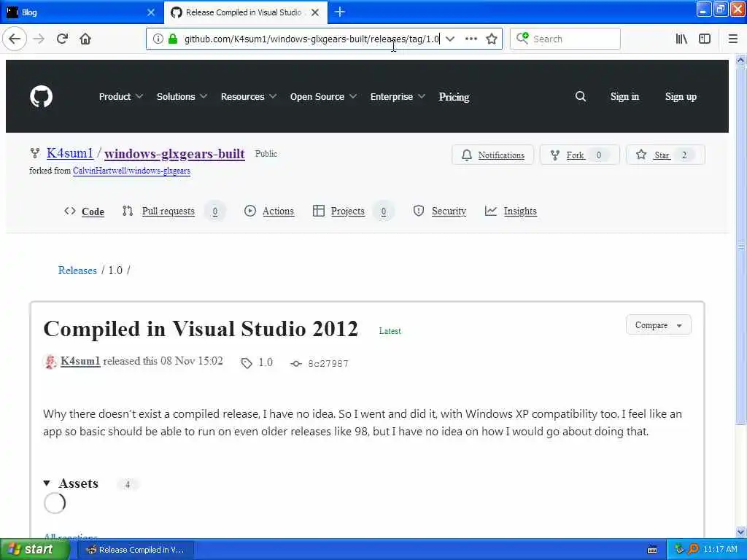Collapse the Assets section triangle

(x=47, y=483)
